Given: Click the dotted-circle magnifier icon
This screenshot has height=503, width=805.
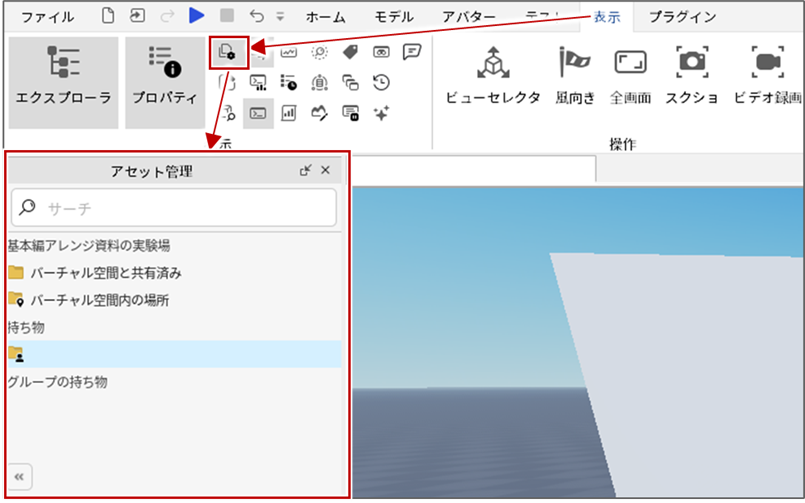Looking at the screenshot, I should tap(319, 52).
